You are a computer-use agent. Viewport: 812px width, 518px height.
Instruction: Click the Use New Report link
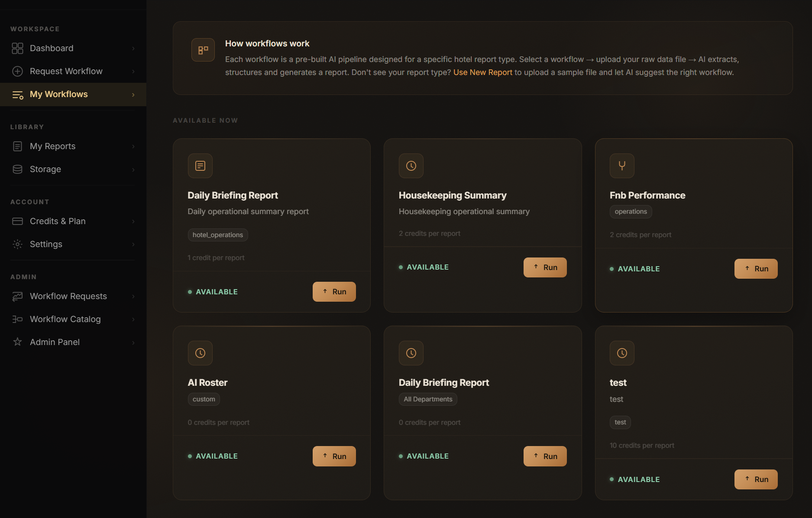(482, 72)
